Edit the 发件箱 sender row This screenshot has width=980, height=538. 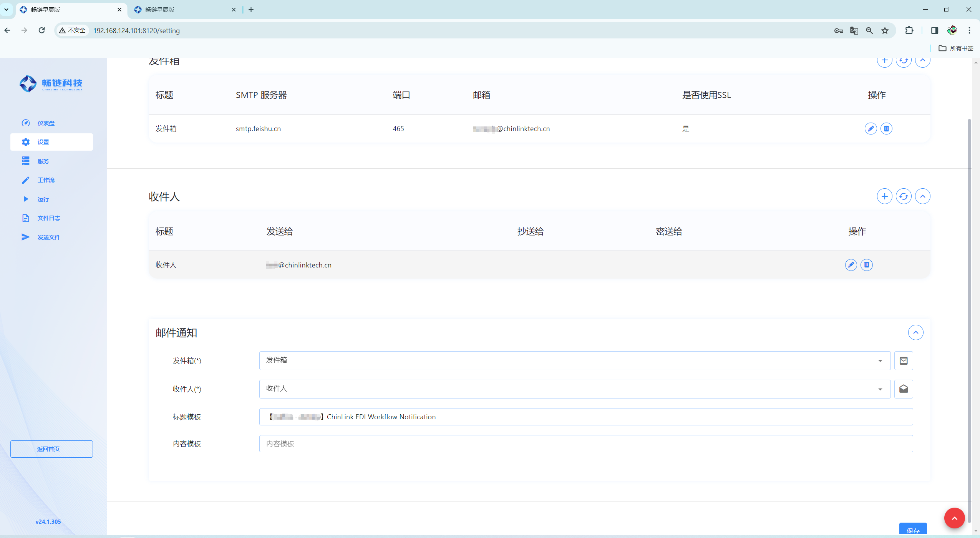(x=871, y=129)
